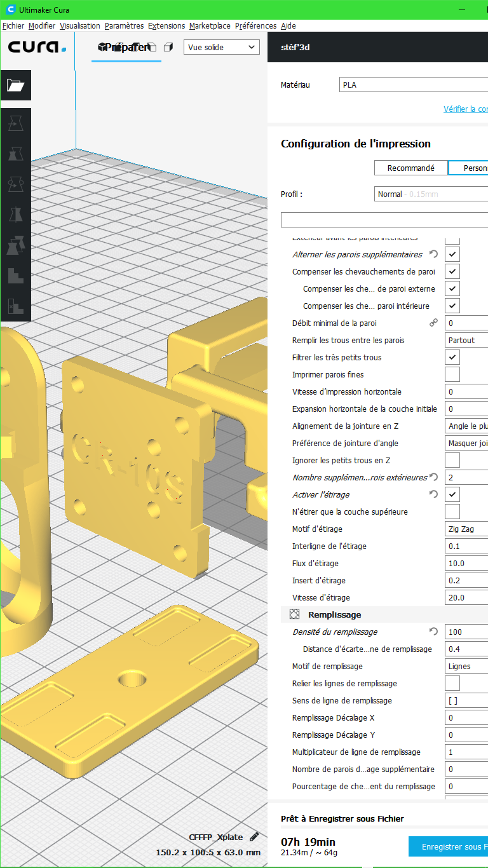Reset Nombre supplémentaire parois extérieures value

tap(433, 477)
